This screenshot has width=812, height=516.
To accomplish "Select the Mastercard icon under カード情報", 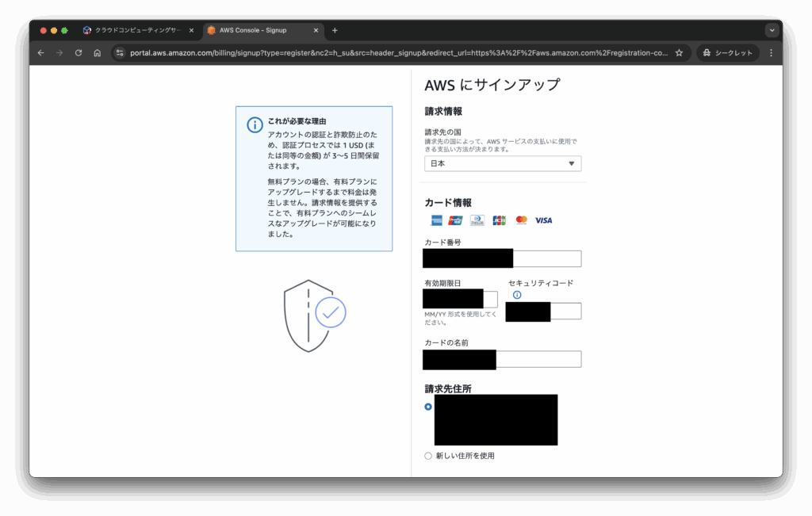I will point(520,220).
